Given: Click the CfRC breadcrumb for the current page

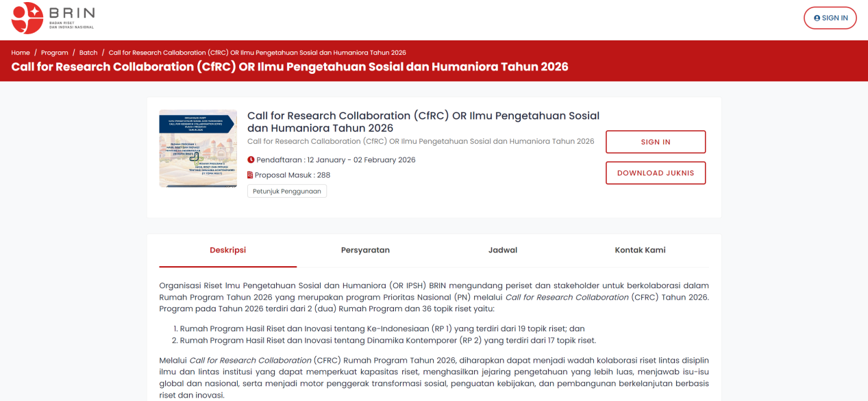Looking at the screenshot, I should point(257,53).
